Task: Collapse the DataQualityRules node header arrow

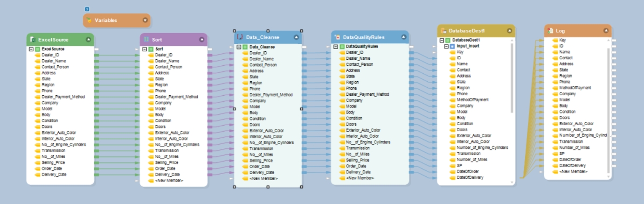Action: click(x=403, y=37)
